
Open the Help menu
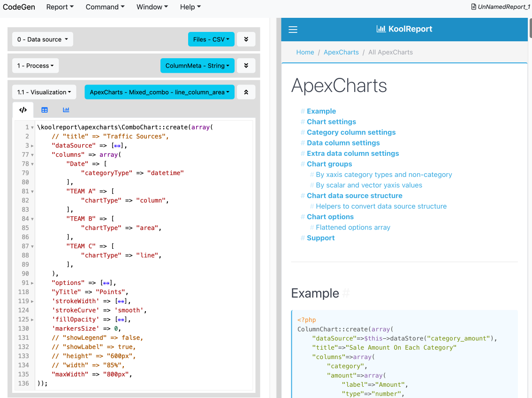190,7
